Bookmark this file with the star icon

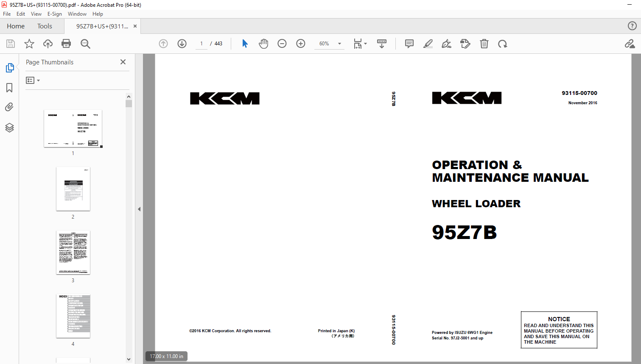point(29,44)
